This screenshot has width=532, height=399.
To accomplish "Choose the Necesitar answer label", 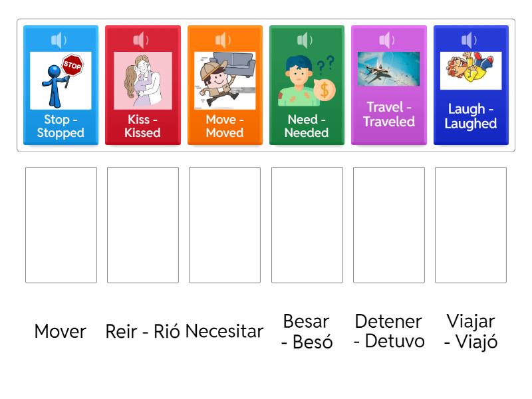I will 226,331.
